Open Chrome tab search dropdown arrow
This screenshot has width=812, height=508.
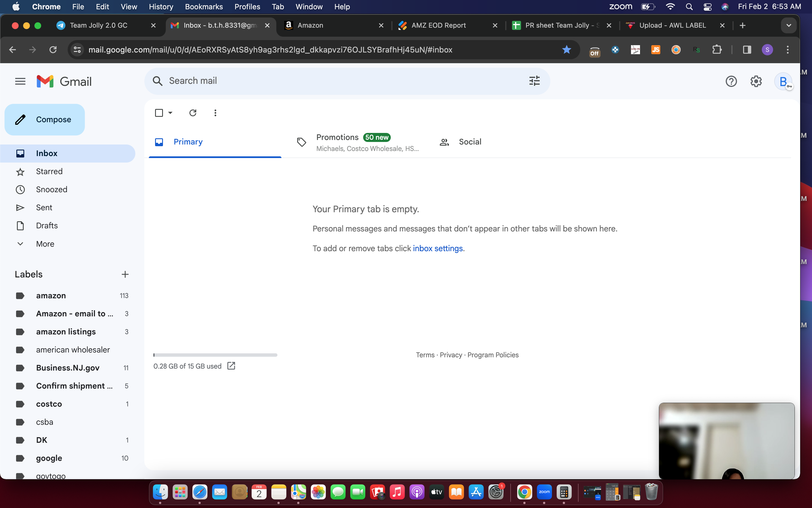789,25
